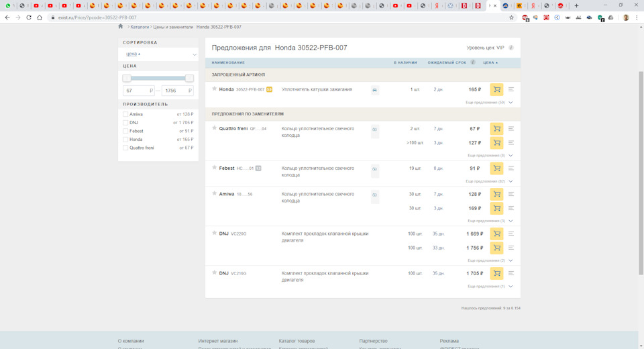Bookmark this page with star icon
This screenshot has height=349, width=644.
(x=511, y=17)
